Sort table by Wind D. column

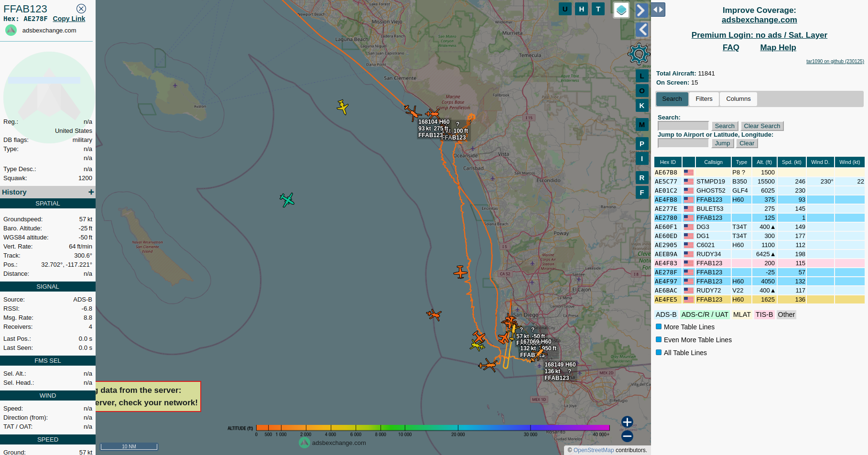(820, 162)
